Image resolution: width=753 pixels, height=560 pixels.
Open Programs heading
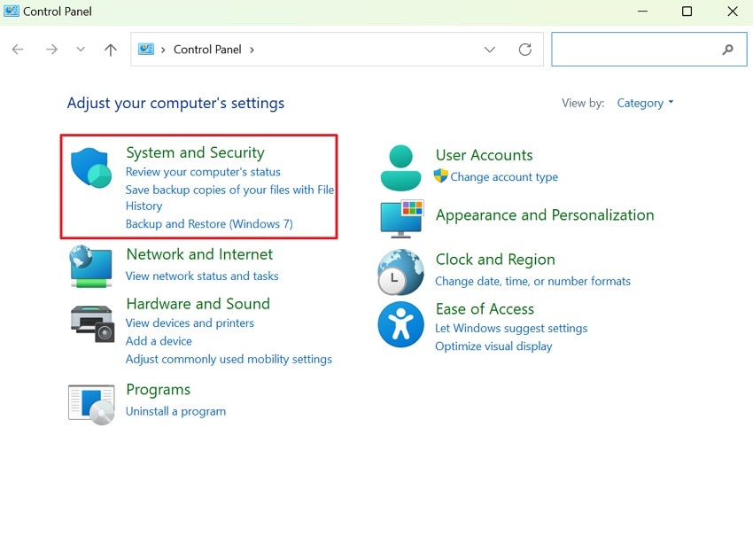click(x=158, y=390)
